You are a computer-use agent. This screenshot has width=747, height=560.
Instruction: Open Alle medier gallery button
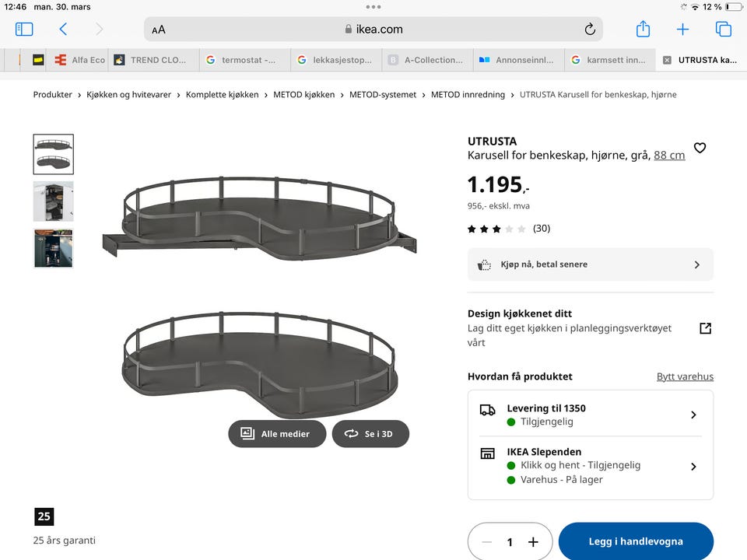click(x=277, y=434)
